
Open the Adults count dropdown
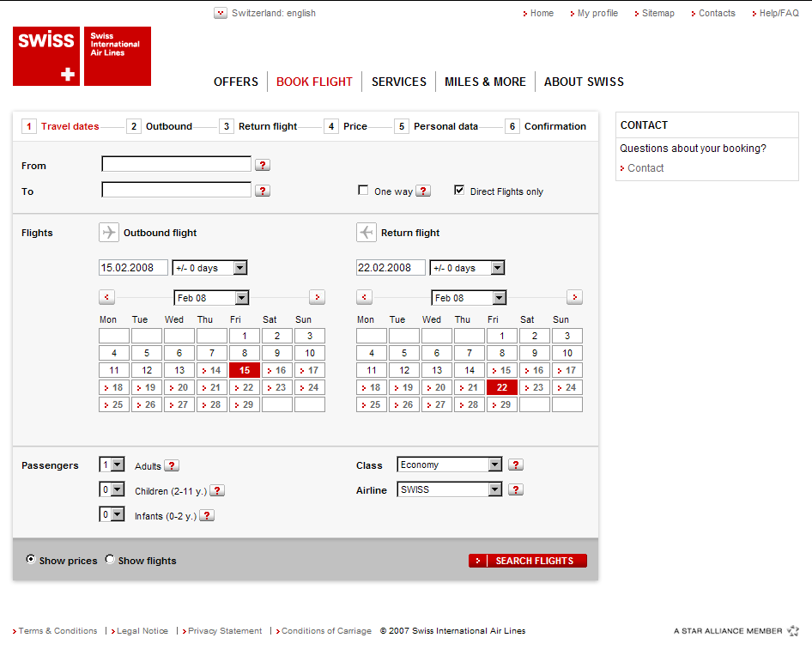click(112, 465)
